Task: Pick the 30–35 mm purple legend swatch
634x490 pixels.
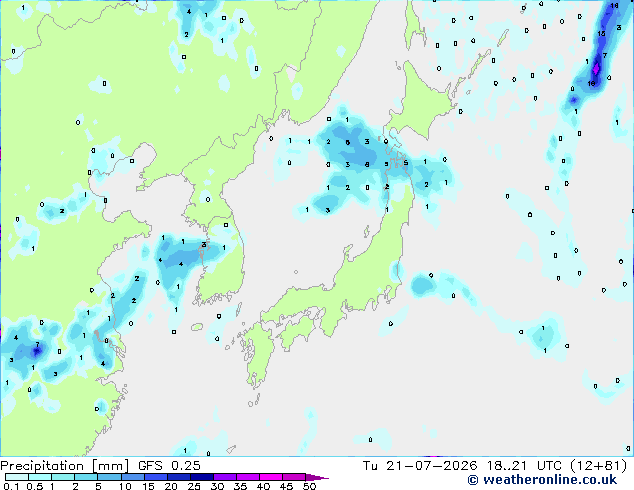Action: pos(225,477)
